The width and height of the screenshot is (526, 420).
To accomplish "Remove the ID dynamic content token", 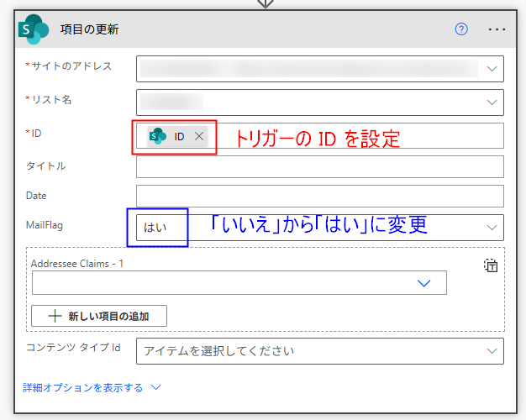I will (199, 136).
